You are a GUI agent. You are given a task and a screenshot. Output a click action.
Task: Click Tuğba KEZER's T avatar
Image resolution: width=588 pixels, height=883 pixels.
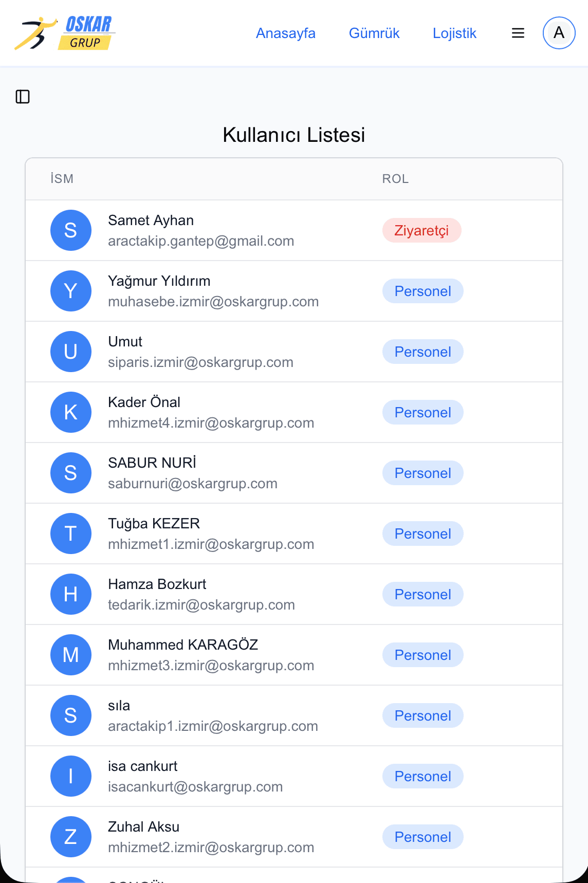[71, 534]
